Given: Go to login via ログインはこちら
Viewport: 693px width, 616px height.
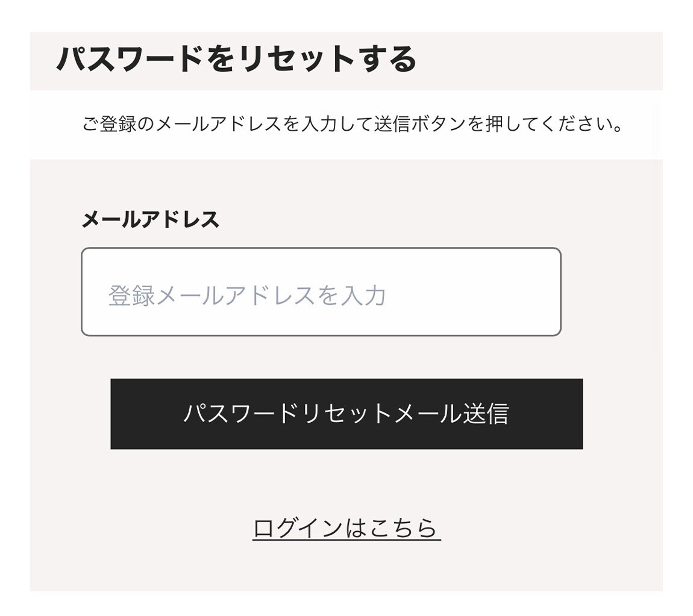Looking at the screenshot, I should coord(346,528).
